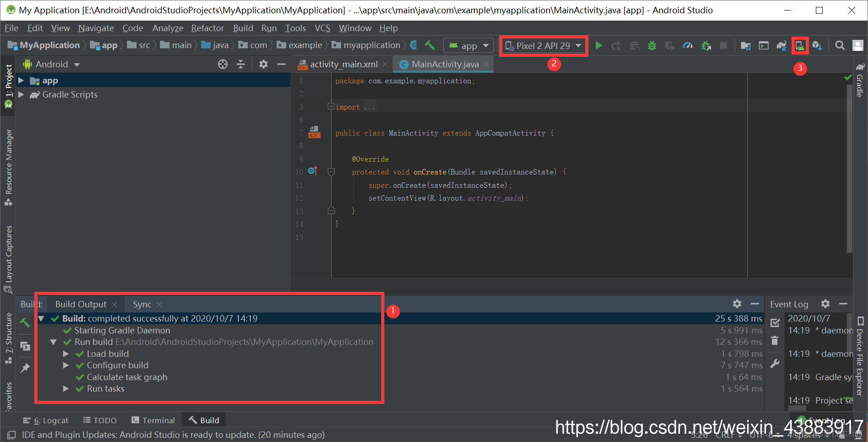This screenshot has width=868, height=442.
Task: Collapse the 'Run build' node
Action: click(54, 342)
